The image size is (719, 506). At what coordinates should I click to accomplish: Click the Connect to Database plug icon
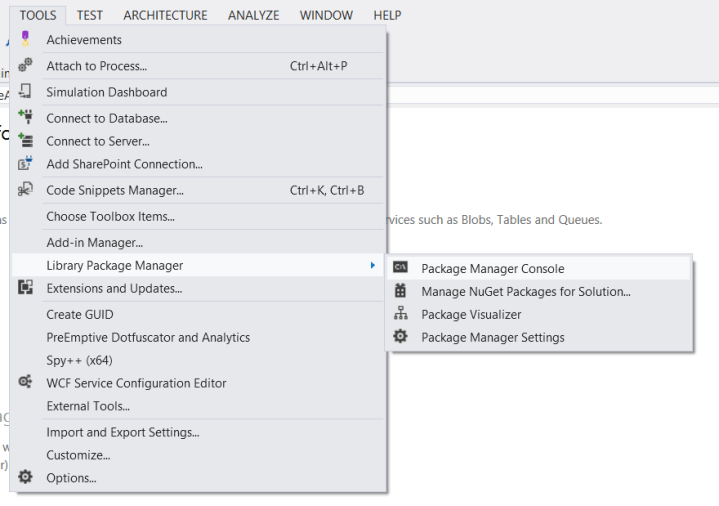(26, 118)
